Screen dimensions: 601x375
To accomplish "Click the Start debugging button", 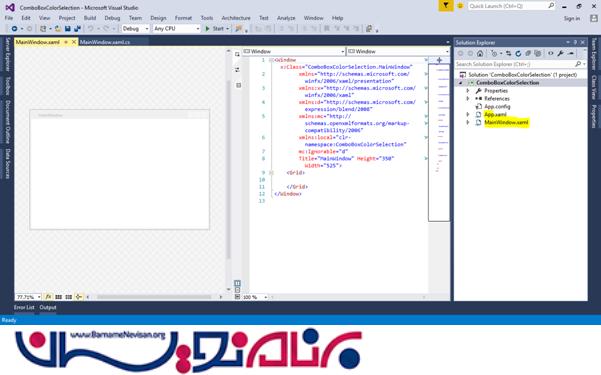I will [217, 29].
